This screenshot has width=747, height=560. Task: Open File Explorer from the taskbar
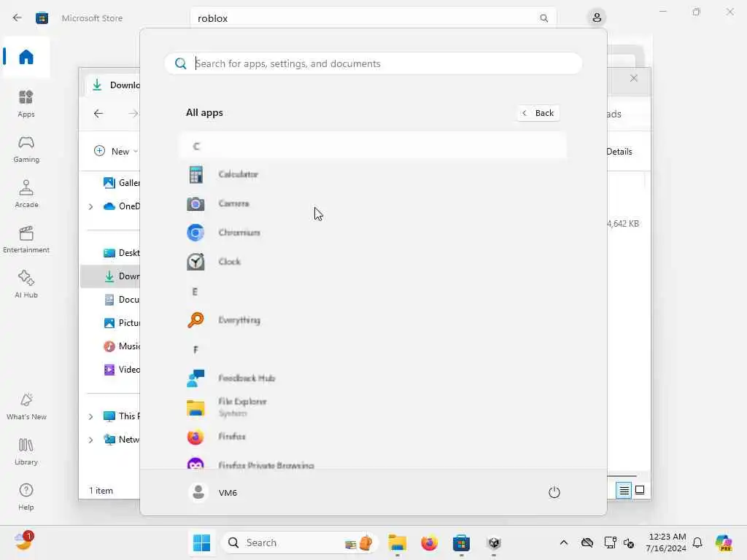click(x=398, y=542)
